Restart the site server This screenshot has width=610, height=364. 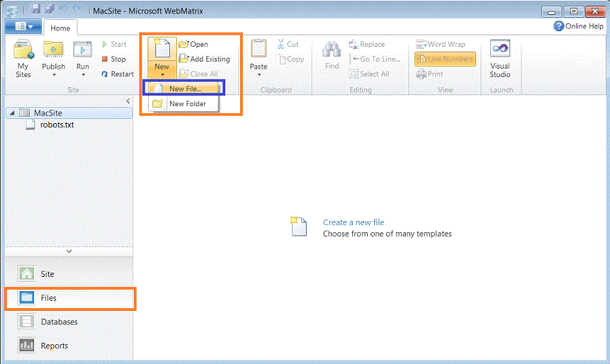point(118,74)
